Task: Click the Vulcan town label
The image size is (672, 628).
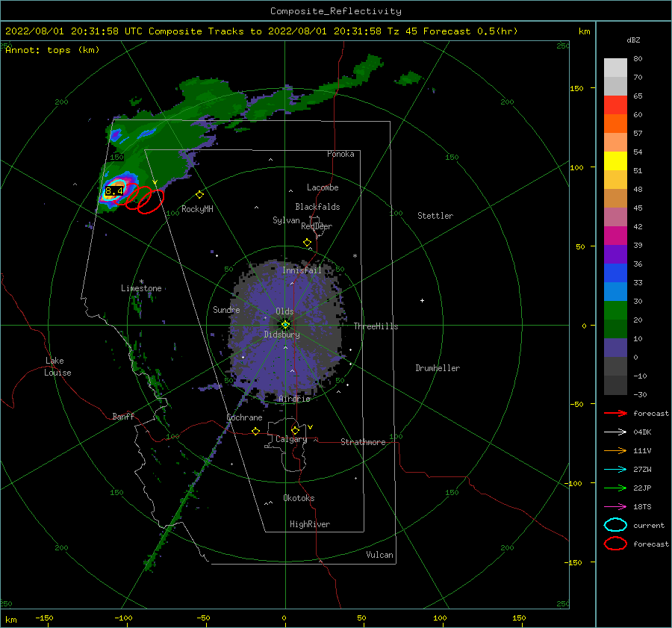Action: coord(379,555)
